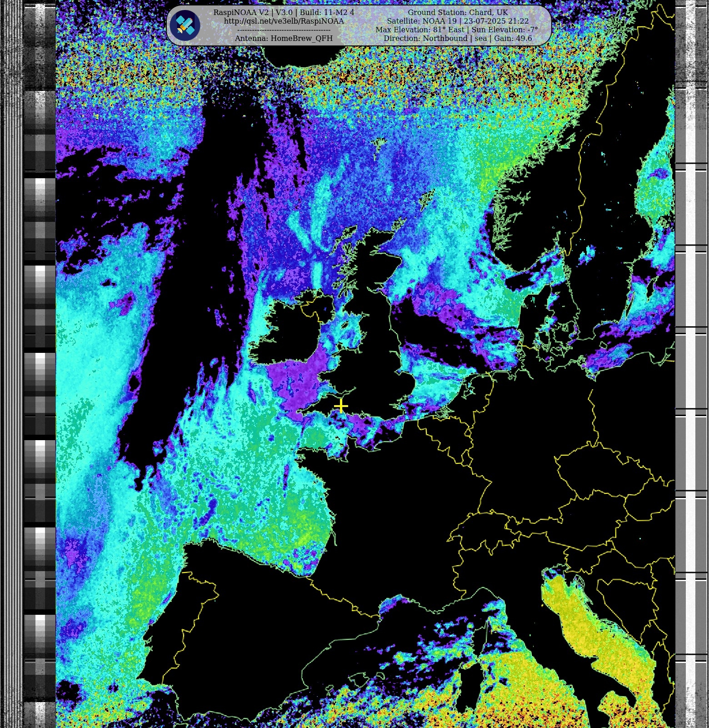The height and width of the screenshot is (728, 709).
Task: Click the qsl.net/ve3elb/RaspiNOAA URL text
Action: point(284,21)
